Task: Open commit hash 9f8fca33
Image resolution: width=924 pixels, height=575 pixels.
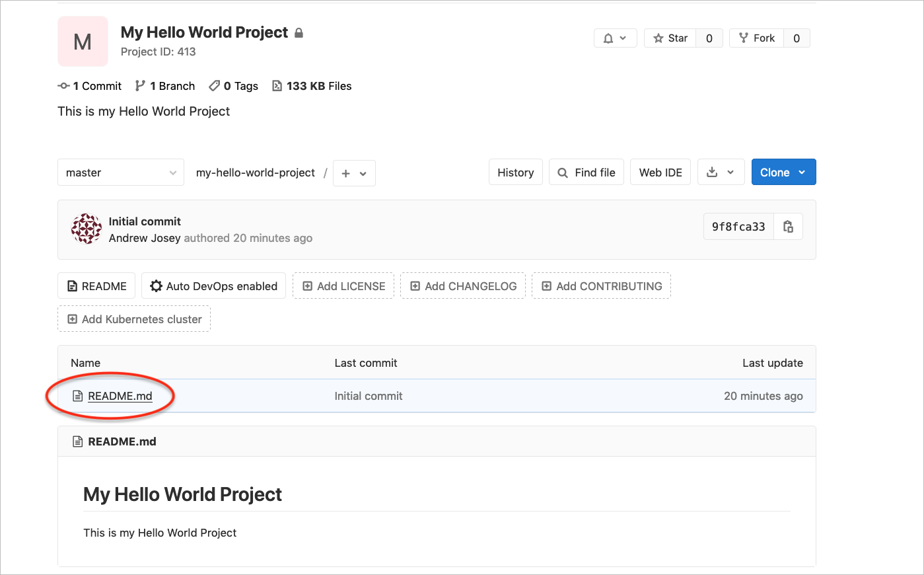Action: tap(738, 227)
